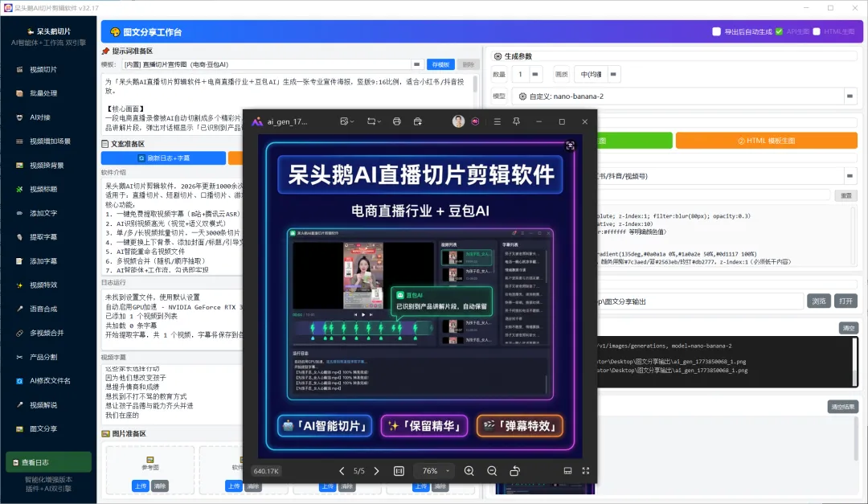The image size is (868, 504).
Task: Toggle the thumbnail strip in the viewer
Action: click(x=567, y=471)
